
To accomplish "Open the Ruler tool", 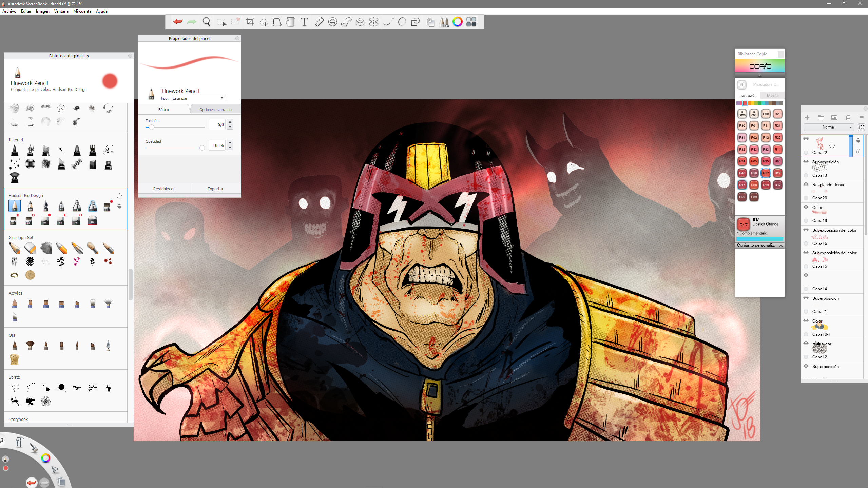I will click(x=319, y=22).
